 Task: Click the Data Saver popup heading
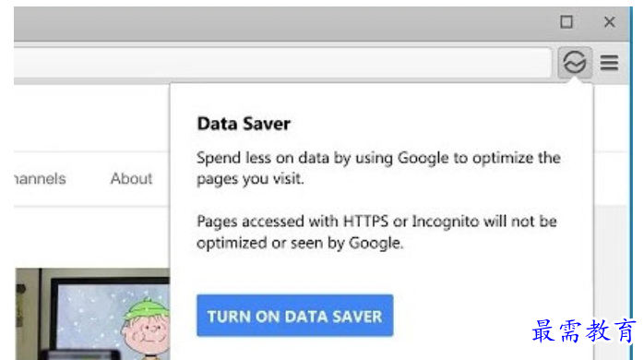(x=244, y=124)
